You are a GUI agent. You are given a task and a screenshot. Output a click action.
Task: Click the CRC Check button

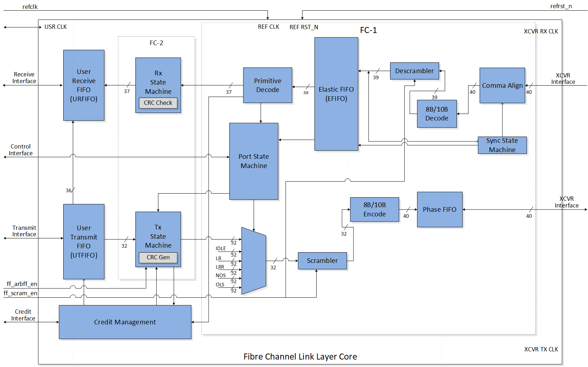158,103
